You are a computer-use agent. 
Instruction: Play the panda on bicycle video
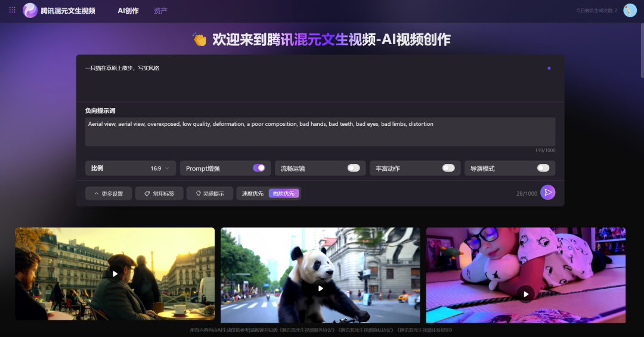320,289
